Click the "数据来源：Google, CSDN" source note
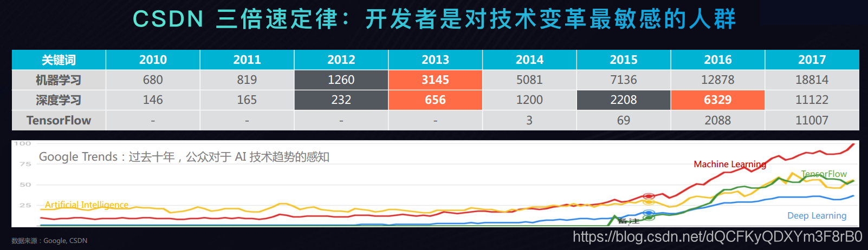868x250 pixels. coord(49,241)
